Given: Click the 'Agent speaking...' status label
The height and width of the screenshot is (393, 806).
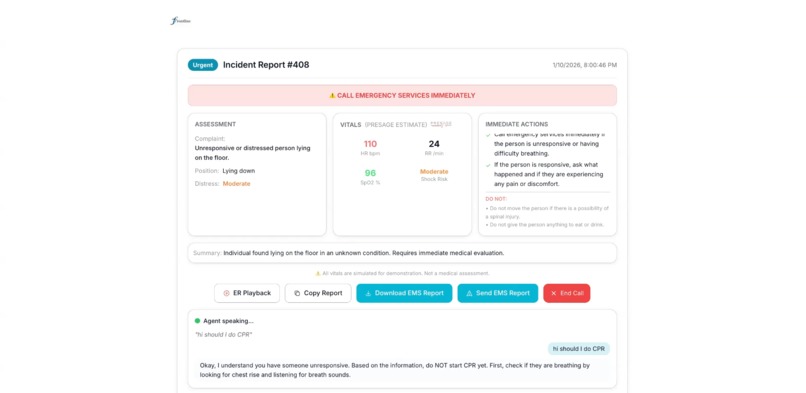Looking at the screenshot, I should pos(228,321).
